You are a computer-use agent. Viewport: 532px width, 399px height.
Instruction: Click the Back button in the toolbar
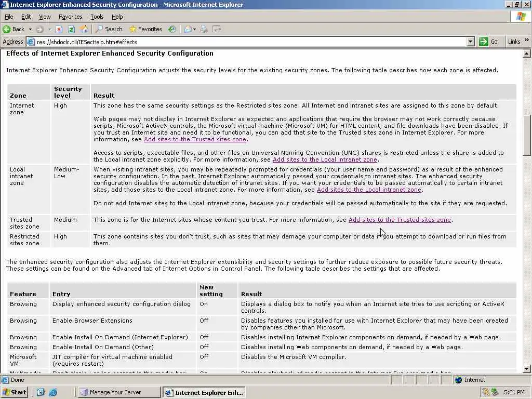[14, 29]
